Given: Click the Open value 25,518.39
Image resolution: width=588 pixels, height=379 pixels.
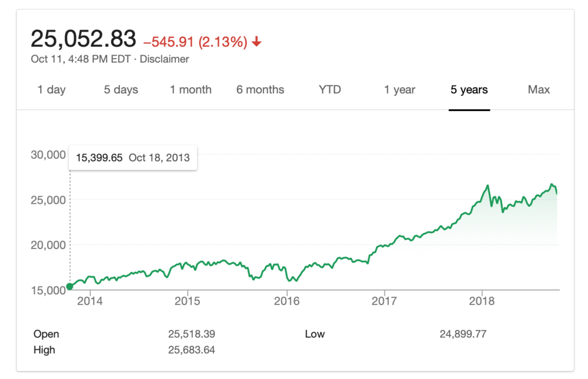Looking at the screenshot, I should pyautogui.click(x=191, y=334).
